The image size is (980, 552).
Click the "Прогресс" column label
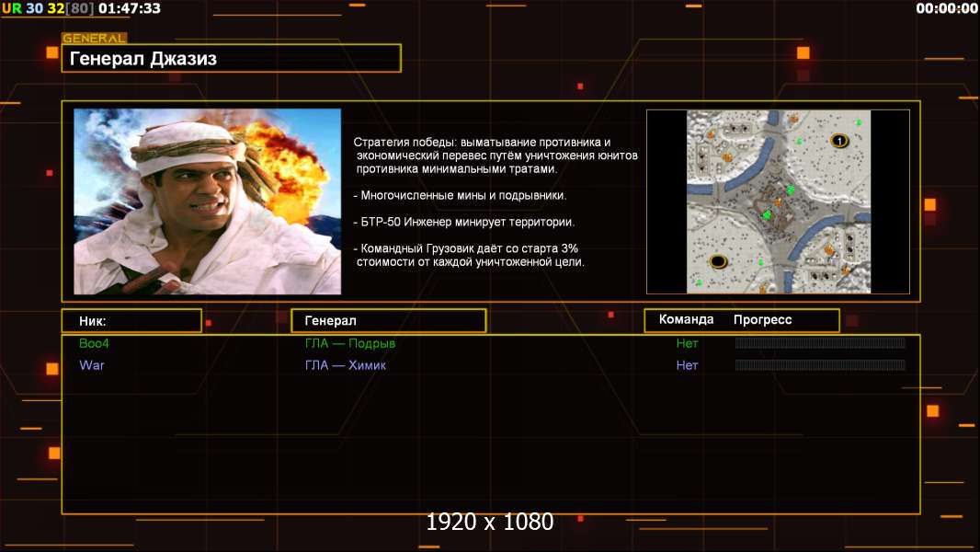tap(762, 319)
